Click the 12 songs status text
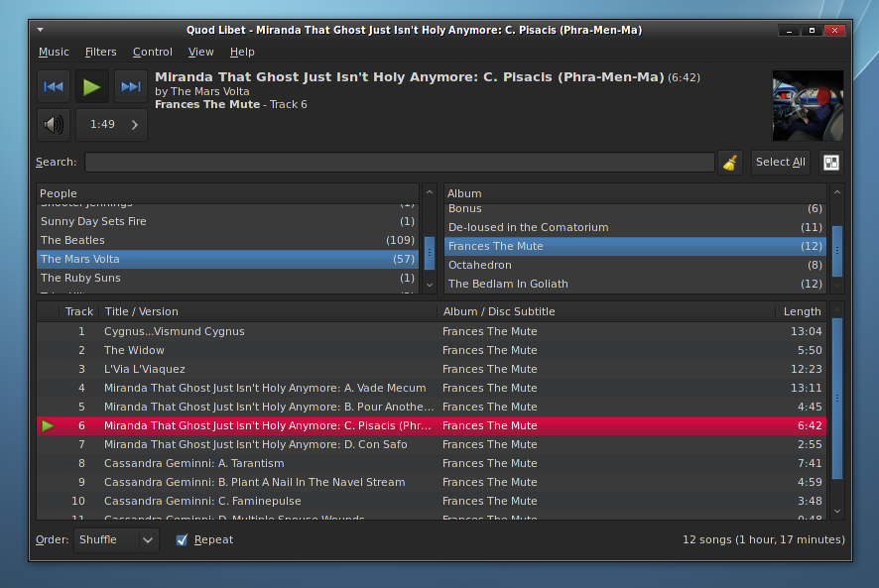Viewport: 879px width, 588px height. point(763,539)
